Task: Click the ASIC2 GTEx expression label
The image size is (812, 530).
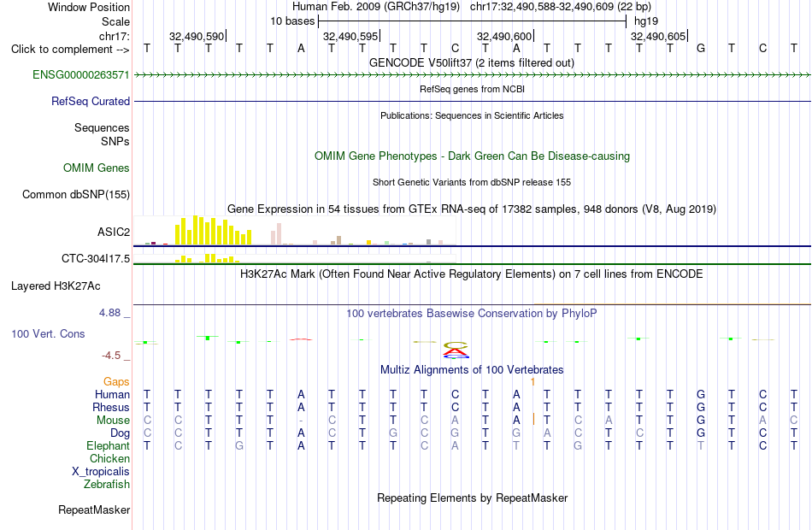Action: (x=114, y=232)
